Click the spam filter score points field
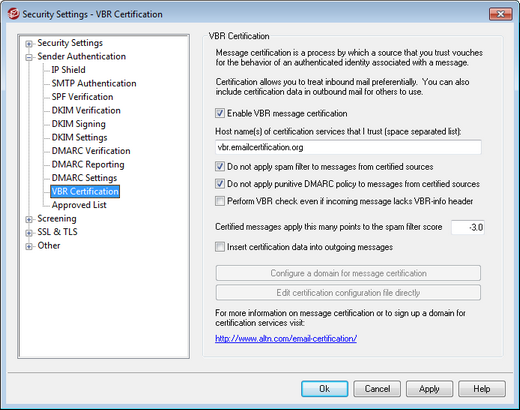520x410 pixels. [x=467, y=227]
